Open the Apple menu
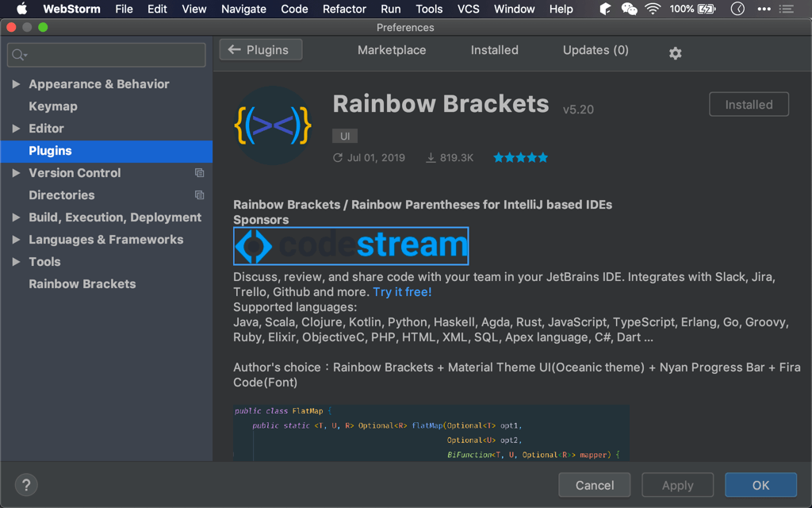This screenshot has height=508, width=812. (x=21, y=9)
